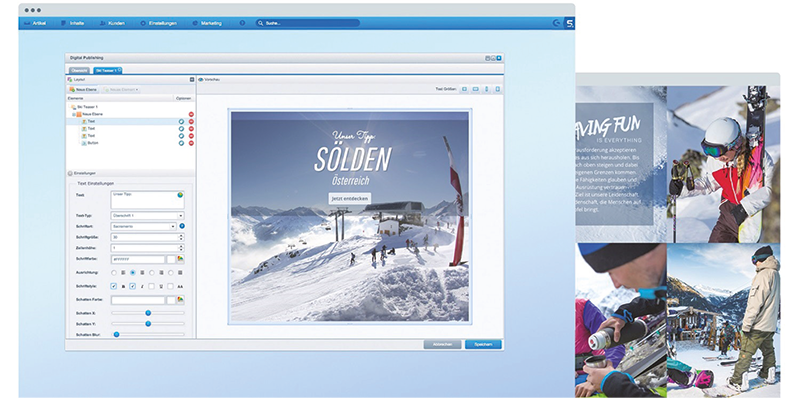Toggle the italic Schriftstyle checkbox
800x398 pixels.
pyautogui.click(x=133, y=286)
